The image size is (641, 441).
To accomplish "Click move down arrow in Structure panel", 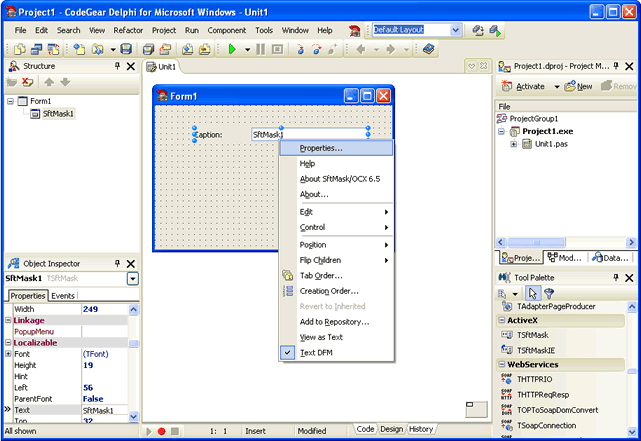I will point(65,82).
